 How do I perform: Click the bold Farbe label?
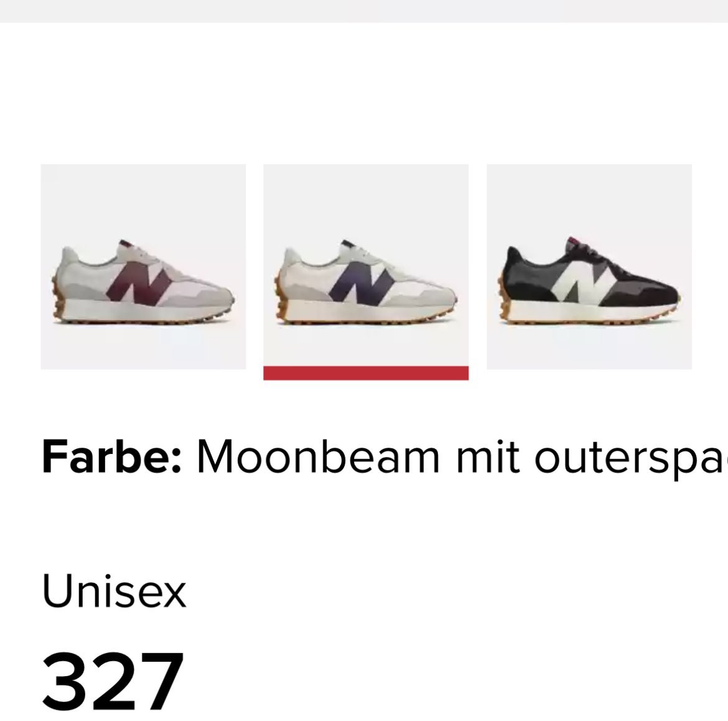[111, 457]
